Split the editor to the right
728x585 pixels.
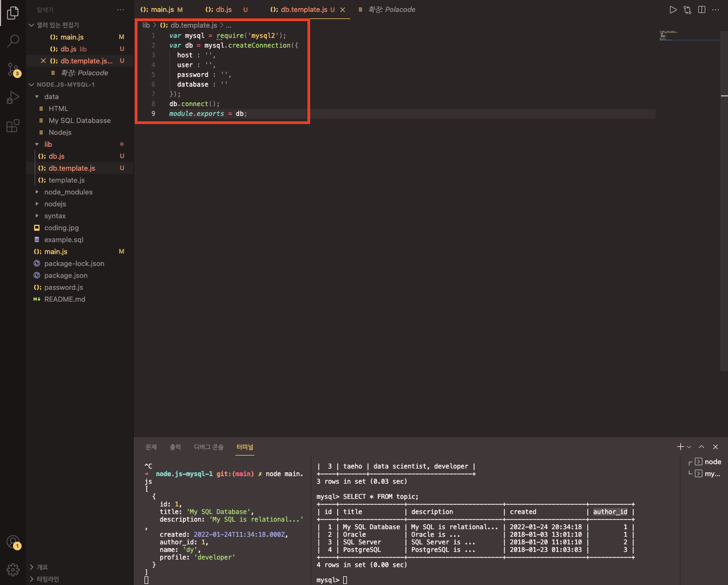(701, 10)
